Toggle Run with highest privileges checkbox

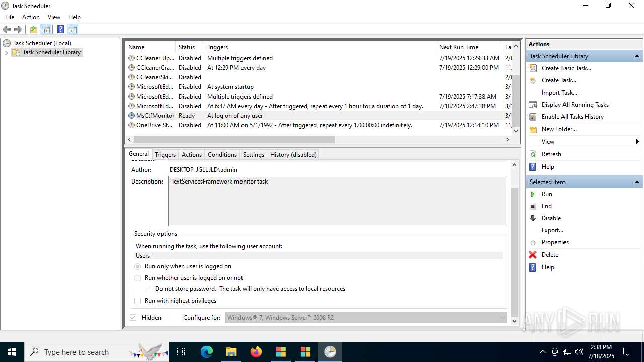point(138,301)
